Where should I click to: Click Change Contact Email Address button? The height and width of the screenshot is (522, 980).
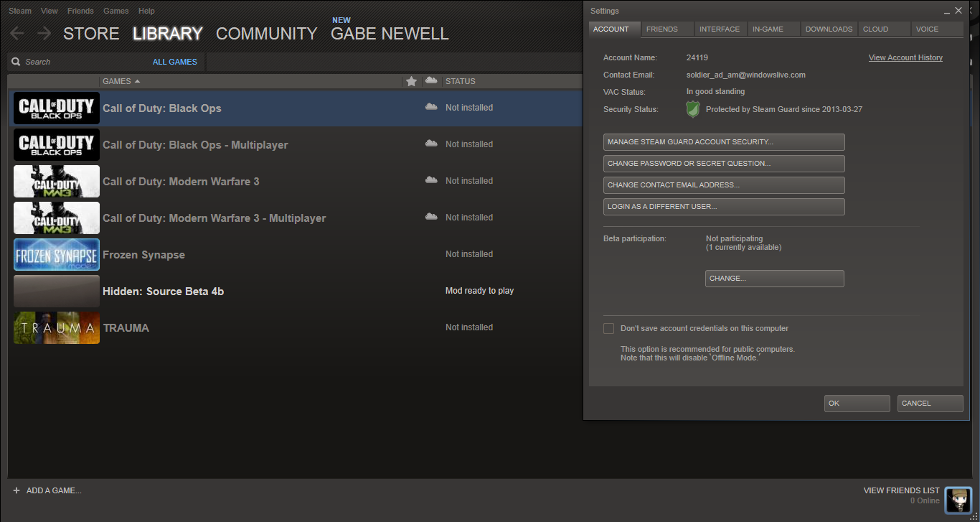[x=724, y=185]
